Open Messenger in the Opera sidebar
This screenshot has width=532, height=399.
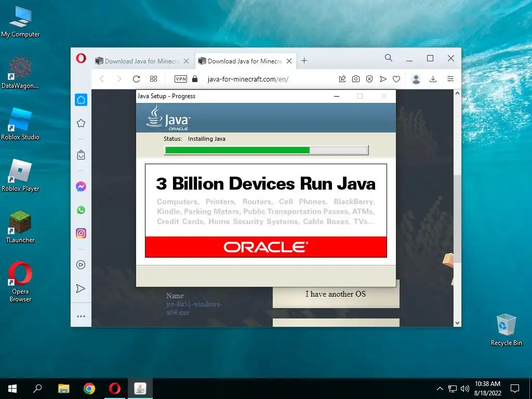pos(81,187)
